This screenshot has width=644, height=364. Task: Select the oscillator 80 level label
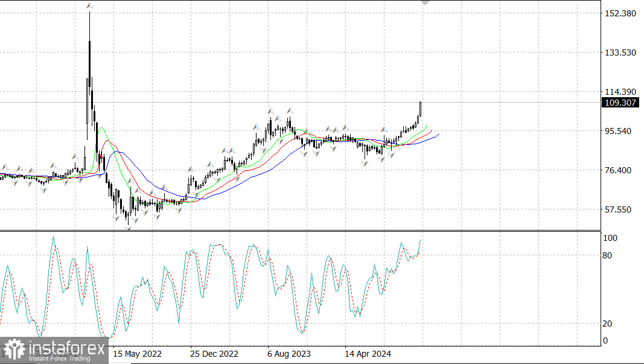point(608,255)
